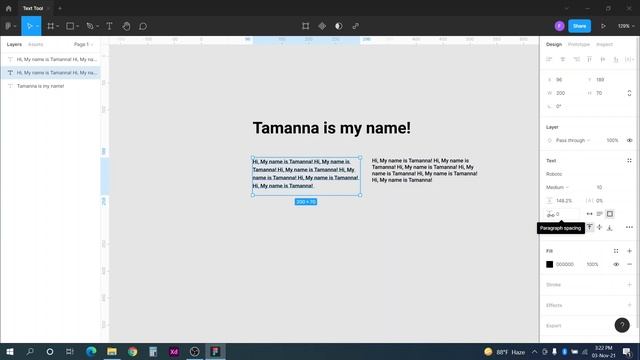
Task: Click the line height 148.2% field
Action: 564,201
